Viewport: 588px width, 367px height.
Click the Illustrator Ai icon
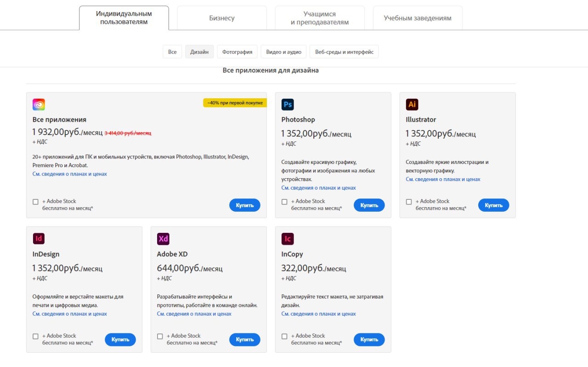pos(412,104)
